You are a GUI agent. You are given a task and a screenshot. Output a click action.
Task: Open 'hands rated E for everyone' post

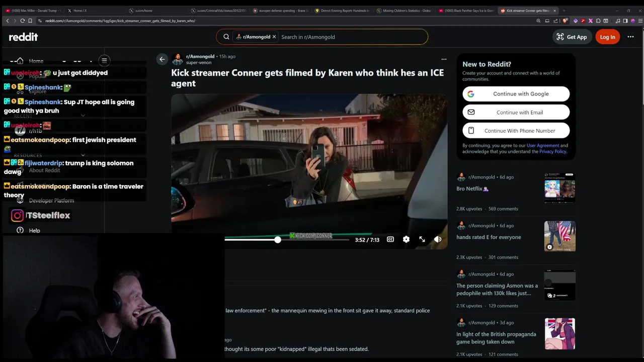[489, 237]
